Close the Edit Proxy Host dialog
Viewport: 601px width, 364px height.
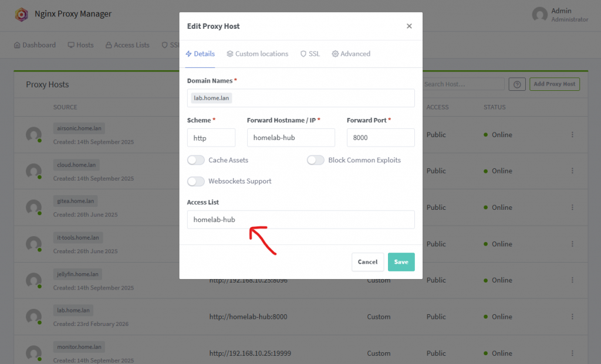pyautogui.click(x=409, y=26)
